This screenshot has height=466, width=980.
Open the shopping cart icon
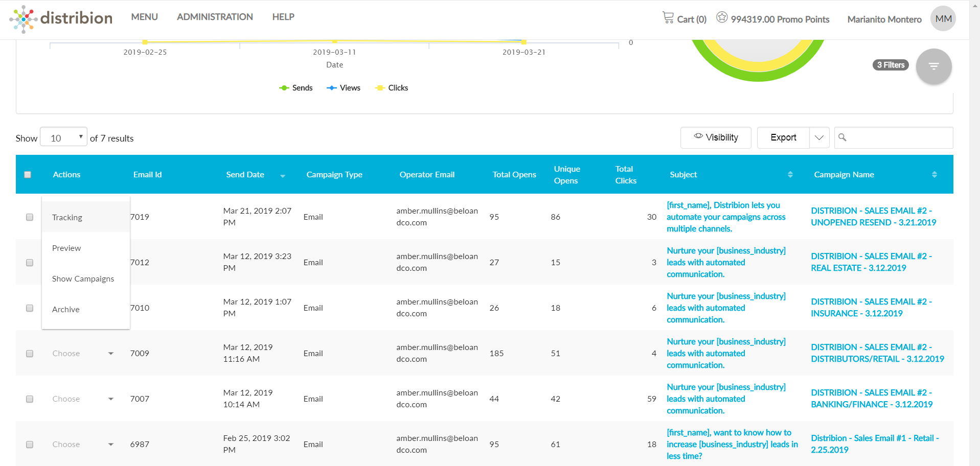pos(668,18)
